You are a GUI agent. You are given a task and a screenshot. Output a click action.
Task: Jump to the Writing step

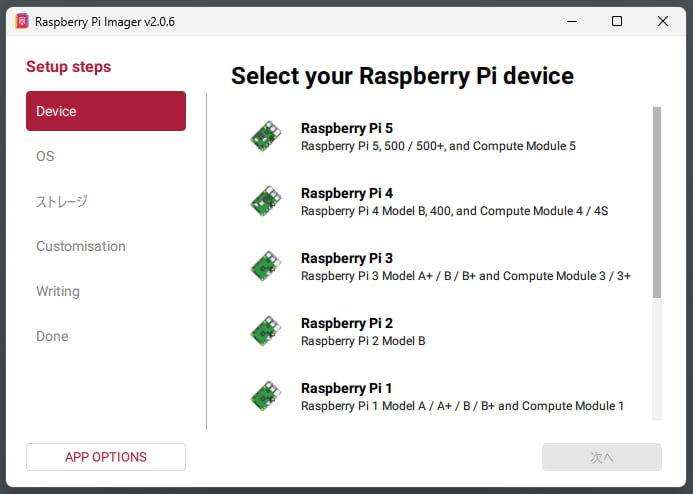point(58,291)
